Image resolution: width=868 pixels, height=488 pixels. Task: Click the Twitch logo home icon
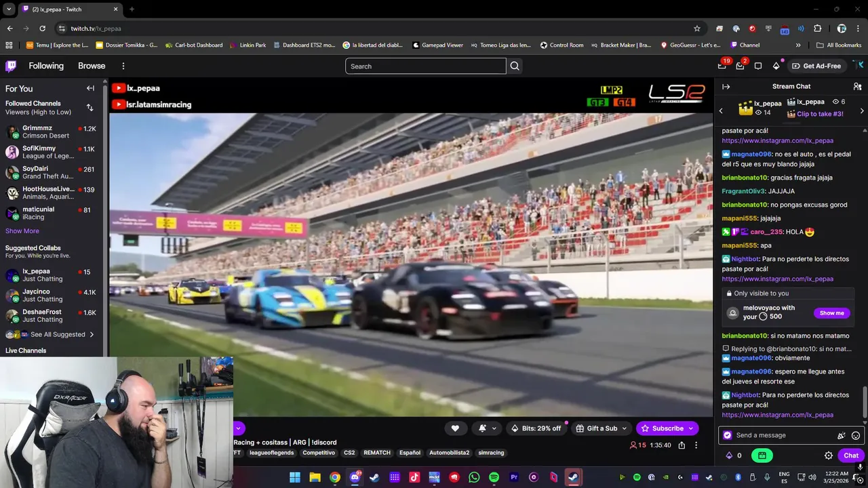(11, 66)
